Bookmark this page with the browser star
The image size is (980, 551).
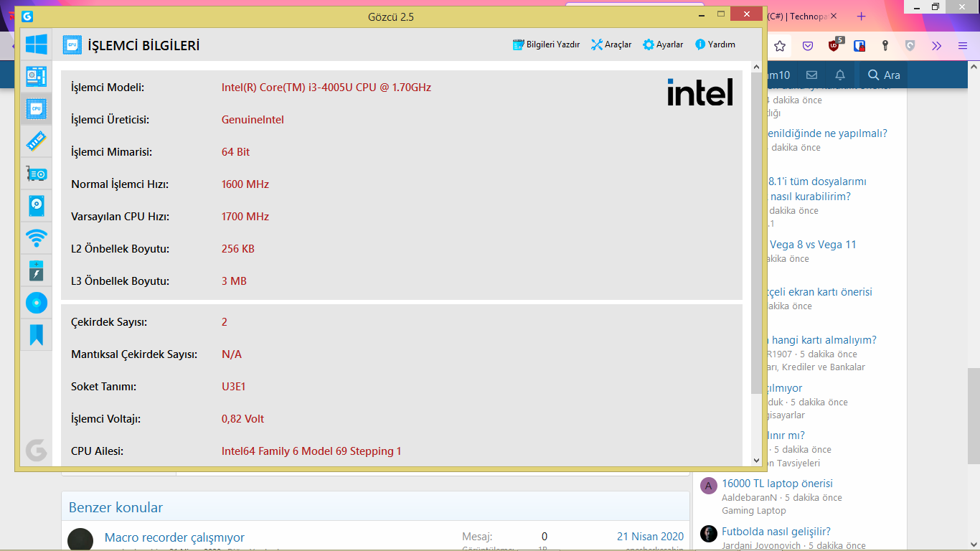tap(780, 46)
